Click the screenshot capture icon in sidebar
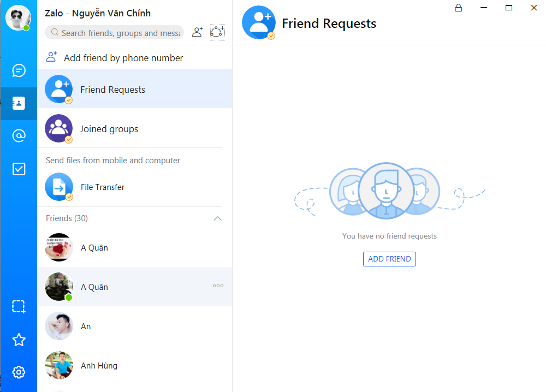Viewport: 546px width, 392px height. [x=19, y=306]
